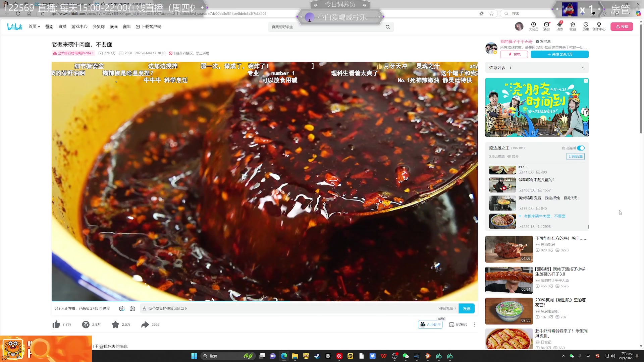Open playlist item 做菜哪有不戴头盔的?
Screen dimensions: 644x362
coord(537,185)
